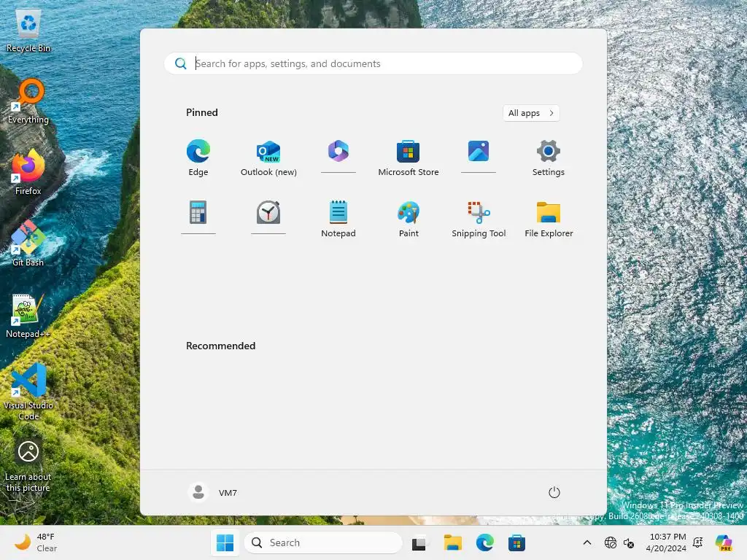Open Settings gear in Pinned

pyautogui.click(x=549, y=157)
